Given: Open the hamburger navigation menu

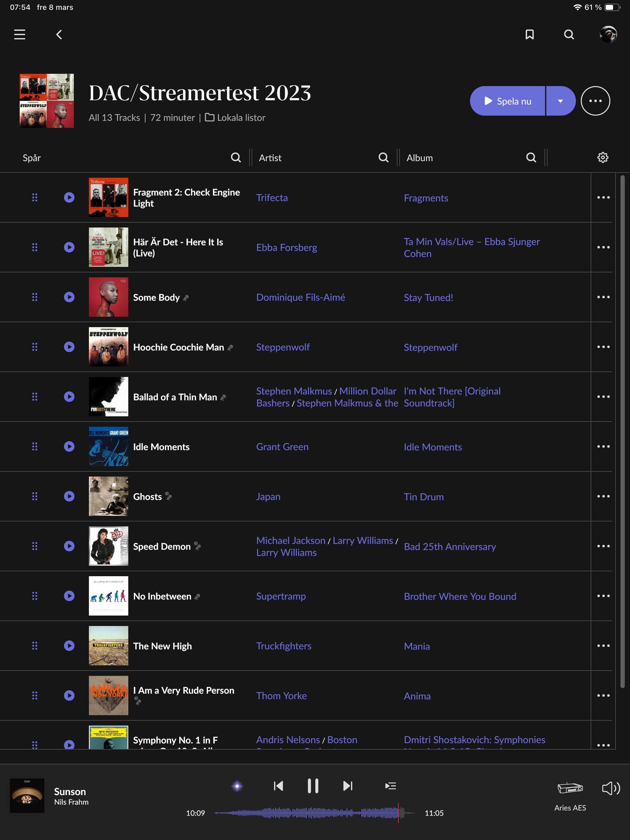Looking at the screenshot, I should 20,34.
